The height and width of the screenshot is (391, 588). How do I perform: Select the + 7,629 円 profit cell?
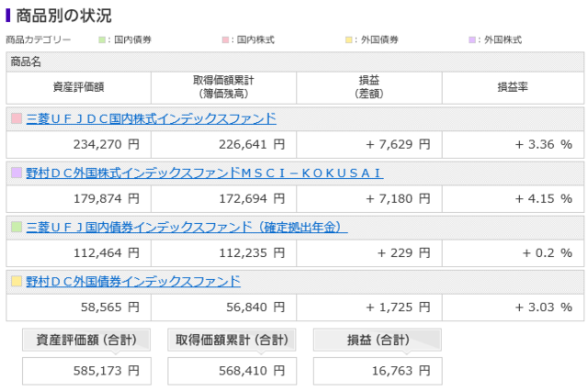[x=369, y=144]
